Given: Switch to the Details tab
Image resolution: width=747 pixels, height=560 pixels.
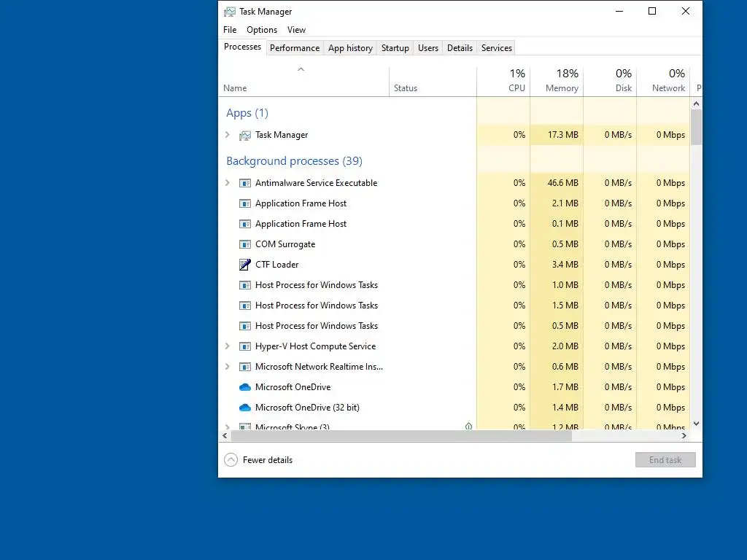Looking at the screenshot, I should [460, 48].
